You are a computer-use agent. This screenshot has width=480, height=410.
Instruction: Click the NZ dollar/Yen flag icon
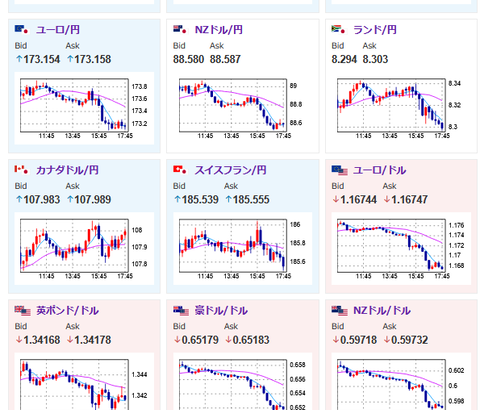click(180, 30)
